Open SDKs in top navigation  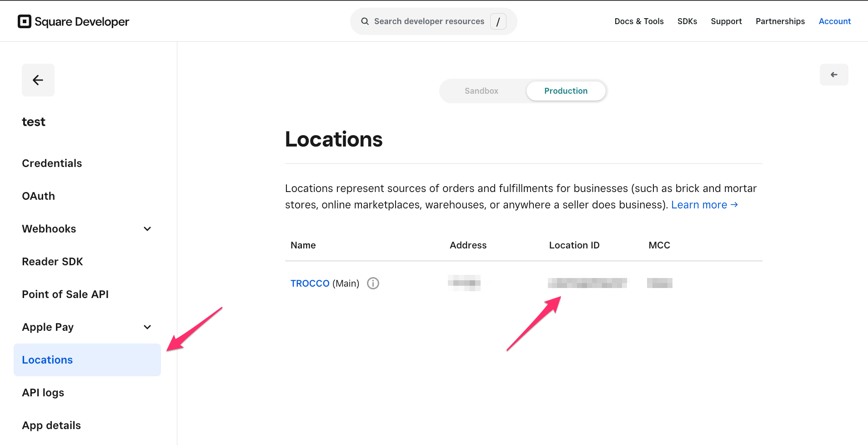coord(687,21)
